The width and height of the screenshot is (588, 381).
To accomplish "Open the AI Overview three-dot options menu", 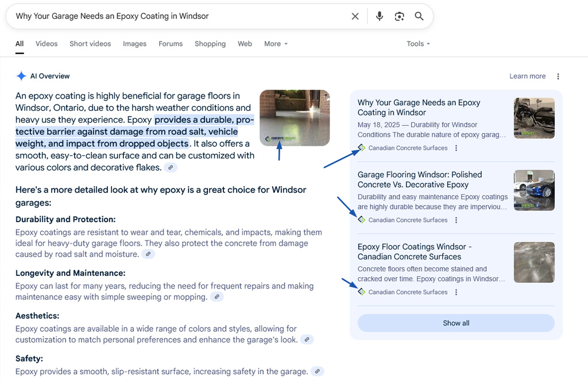I will [x=558, y=76].
